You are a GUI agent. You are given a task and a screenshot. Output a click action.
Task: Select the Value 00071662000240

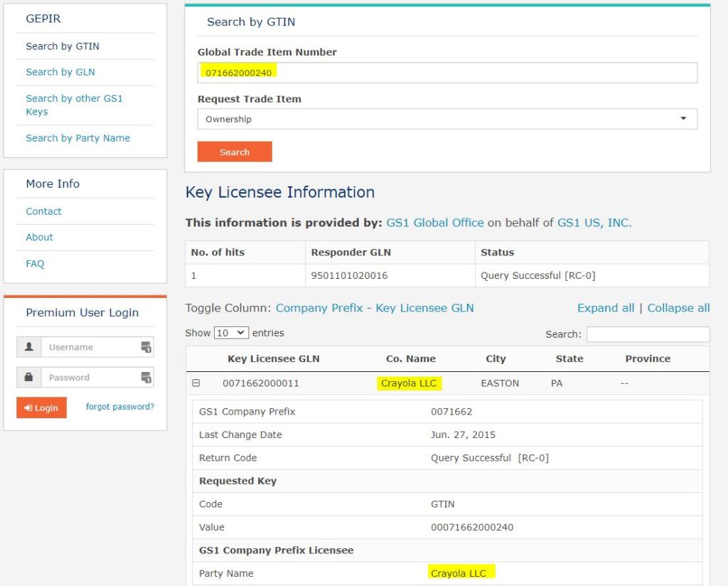point(472,527)
